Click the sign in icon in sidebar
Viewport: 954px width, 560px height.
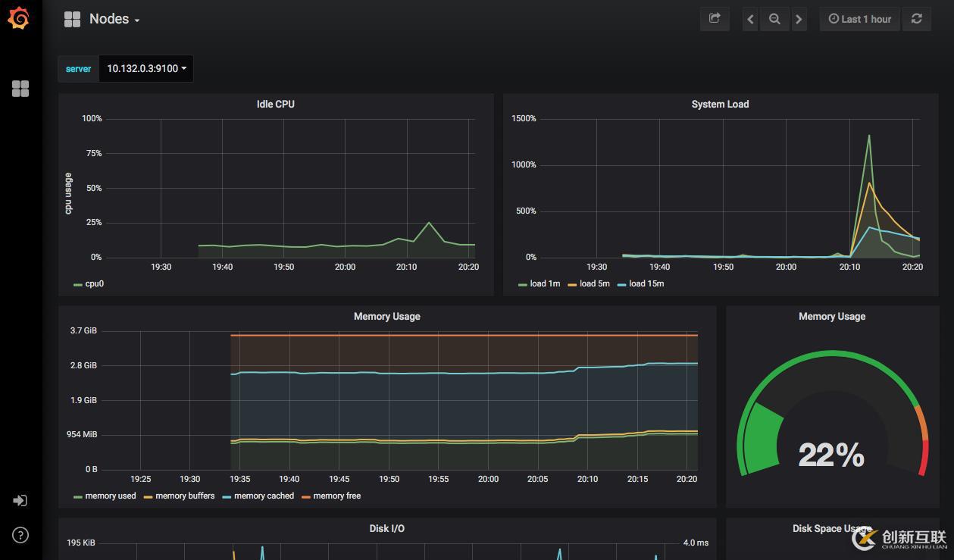pyautogui.click(x=20, y=500)
